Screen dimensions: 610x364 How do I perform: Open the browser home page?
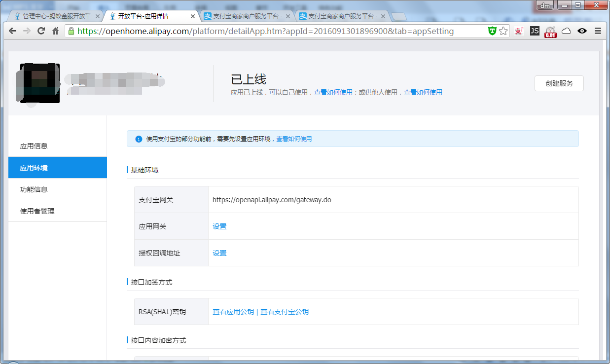pos(56,31)
